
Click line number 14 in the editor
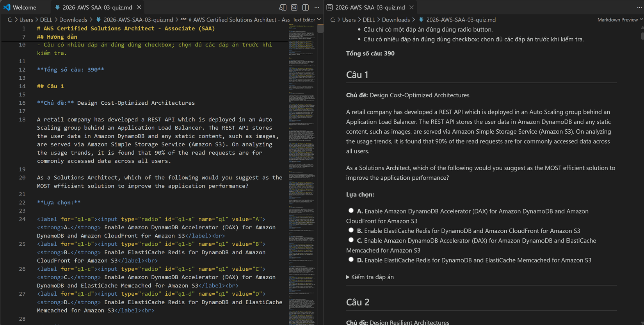click(x=22, y=86)
